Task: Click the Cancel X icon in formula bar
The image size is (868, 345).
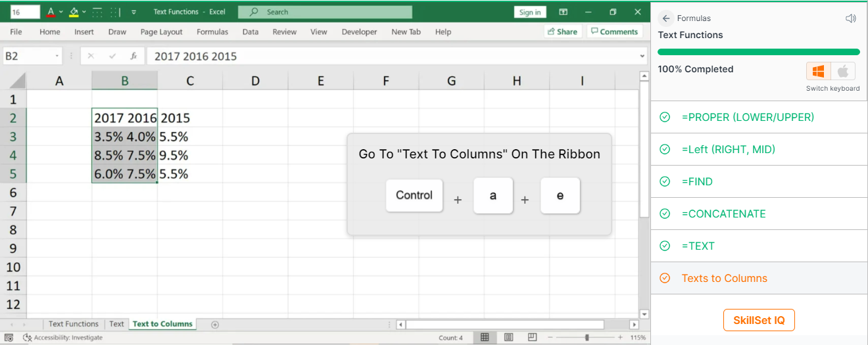Action: click(x=91, y=57)
